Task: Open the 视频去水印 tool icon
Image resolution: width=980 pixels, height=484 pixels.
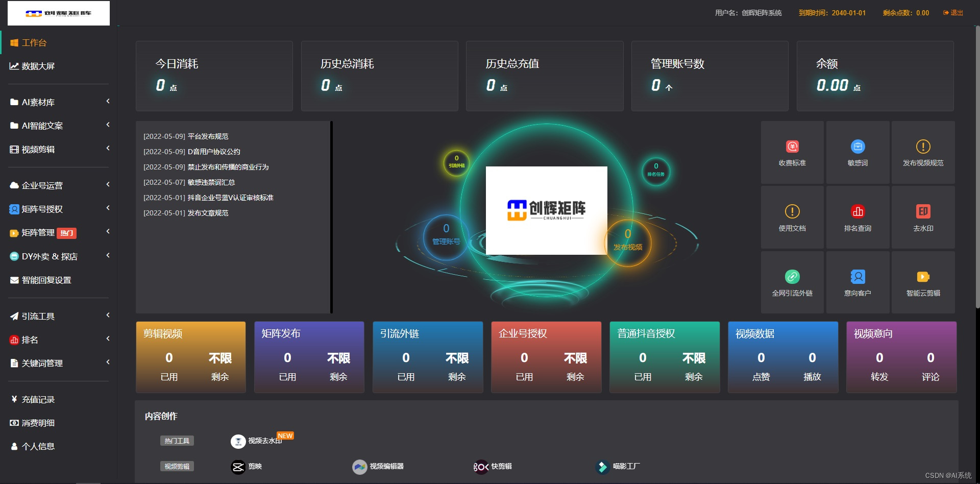Action: click(x=238, y=441)
